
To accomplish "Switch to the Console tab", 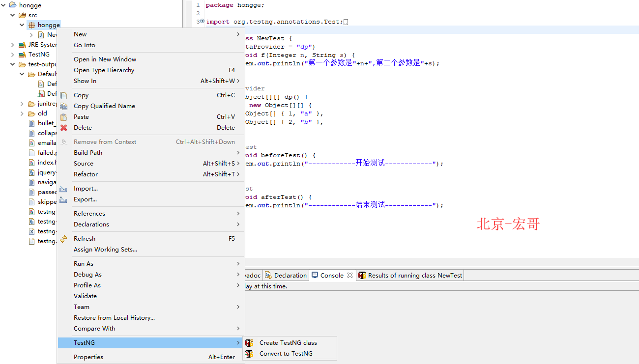I will [332, 275].
